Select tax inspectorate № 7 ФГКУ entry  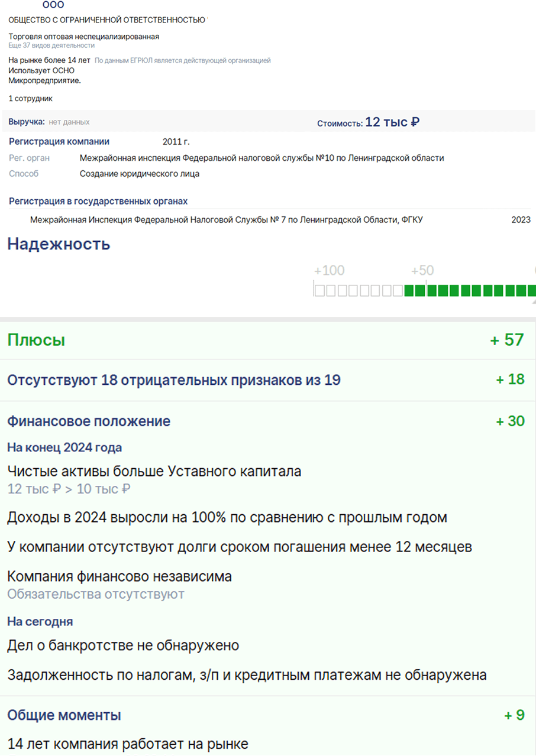226,220
